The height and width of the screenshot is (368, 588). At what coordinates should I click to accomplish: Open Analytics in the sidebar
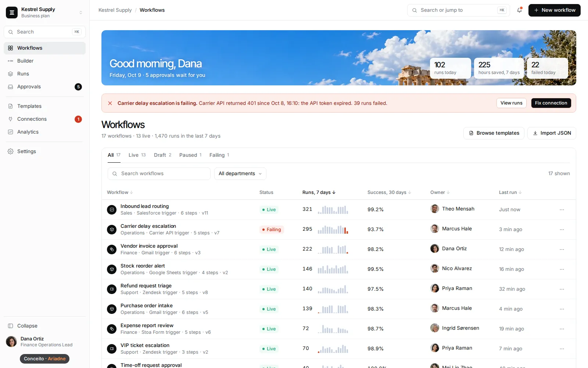44,132
